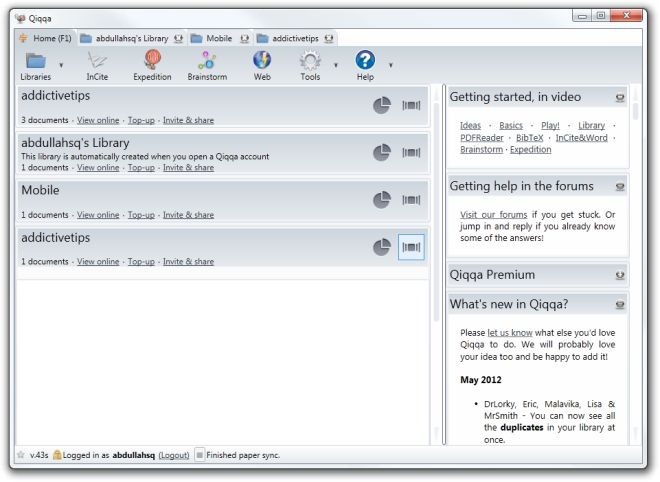Switch to the Home (F1) tab
This screenshot has height=482, width=660.
point(45,38)
